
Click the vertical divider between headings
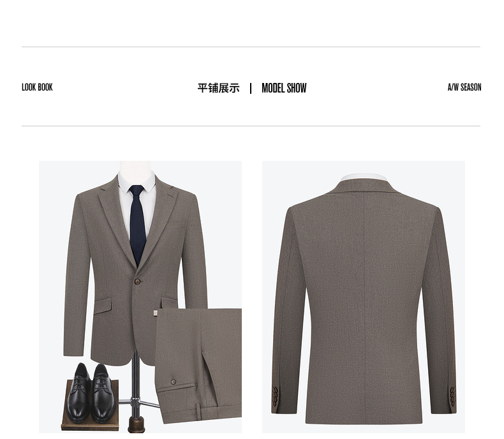pos(251,88)
